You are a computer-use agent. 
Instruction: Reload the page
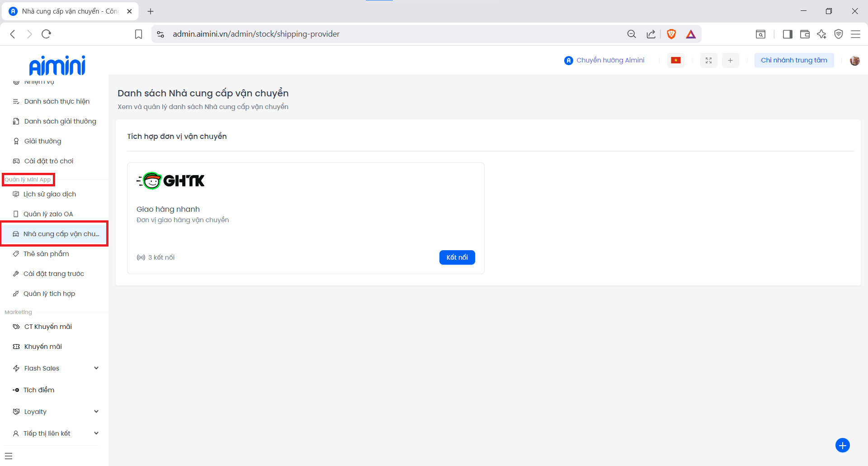pos(46,34)
